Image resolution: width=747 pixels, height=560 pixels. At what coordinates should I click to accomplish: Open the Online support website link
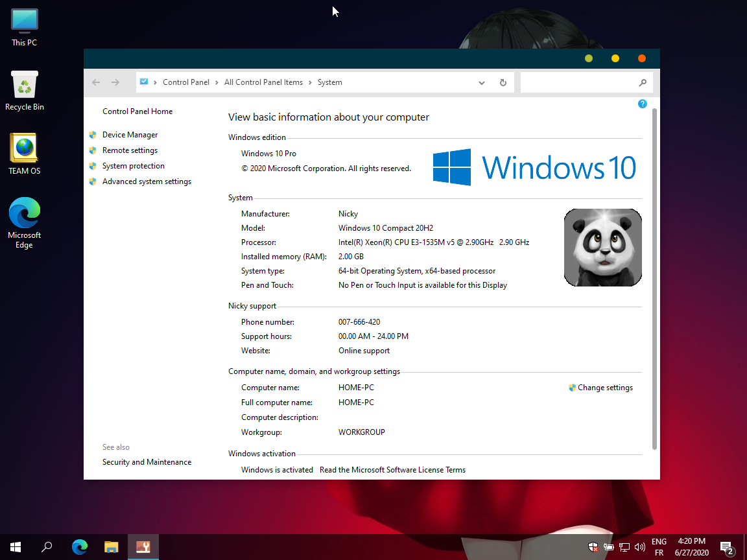click(364, 351)
